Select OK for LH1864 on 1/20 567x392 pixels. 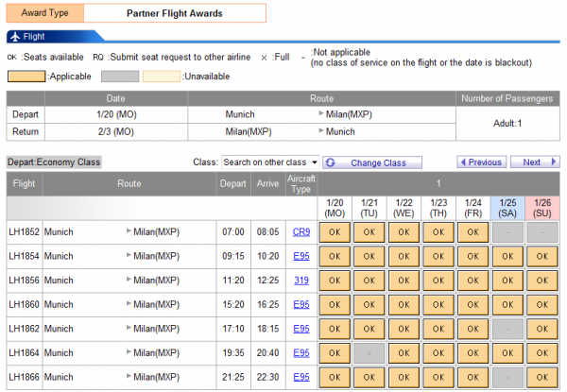tap(335, 354)
